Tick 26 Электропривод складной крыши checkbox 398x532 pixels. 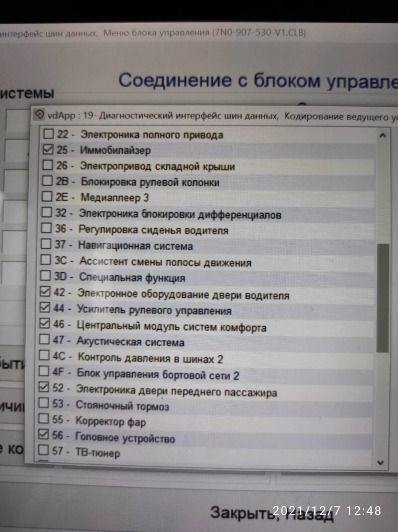coord(48,165)
